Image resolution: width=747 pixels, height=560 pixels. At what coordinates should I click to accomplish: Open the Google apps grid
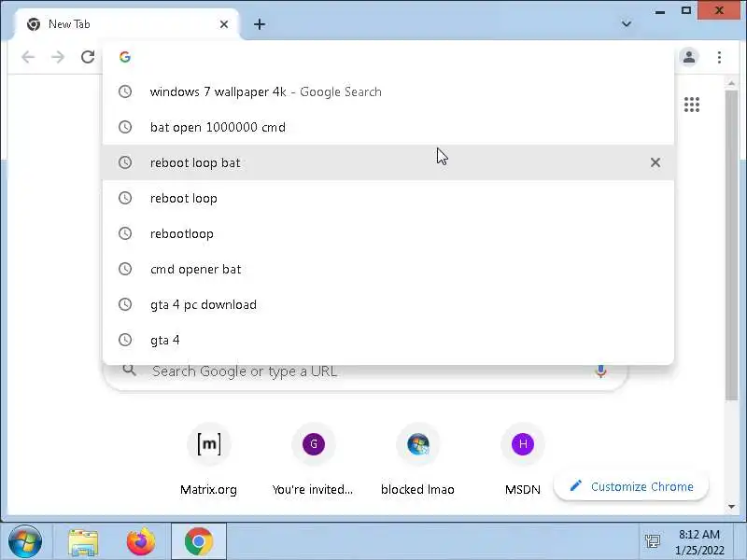(692, 105)
